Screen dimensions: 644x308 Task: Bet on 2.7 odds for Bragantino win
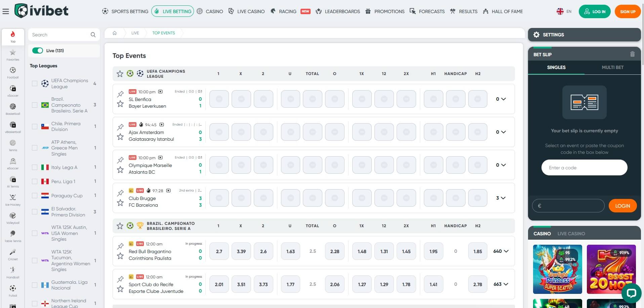[x=219, y=251]
